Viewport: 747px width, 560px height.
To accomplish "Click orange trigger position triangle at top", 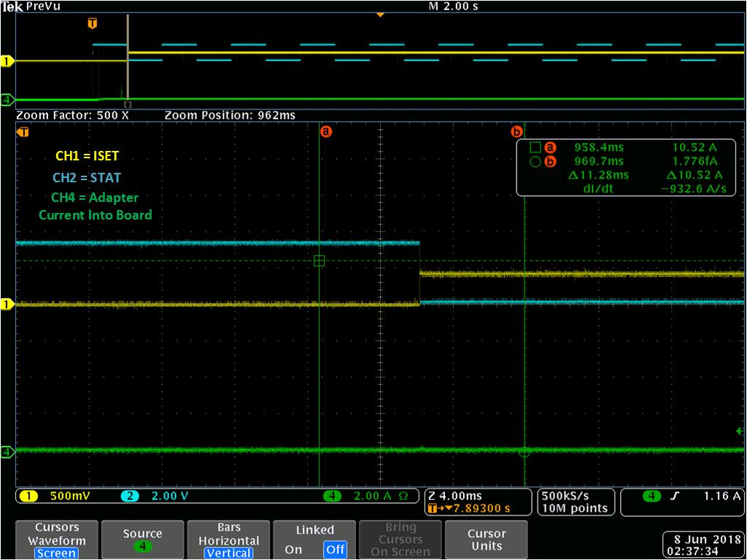I will click(380, 15).
